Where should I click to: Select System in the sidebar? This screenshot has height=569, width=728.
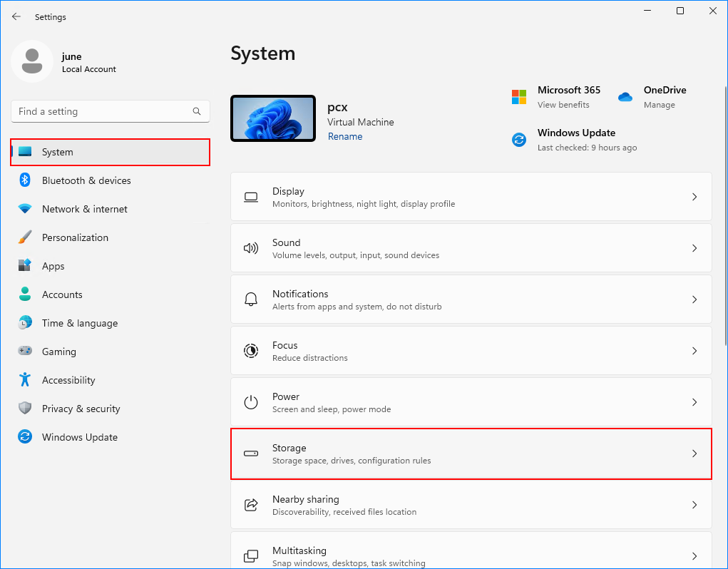click(111, 152)
